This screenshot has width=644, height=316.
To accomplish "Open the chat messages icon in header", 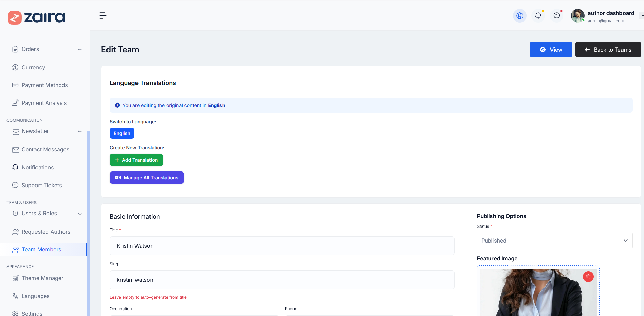I will [556, 16].
